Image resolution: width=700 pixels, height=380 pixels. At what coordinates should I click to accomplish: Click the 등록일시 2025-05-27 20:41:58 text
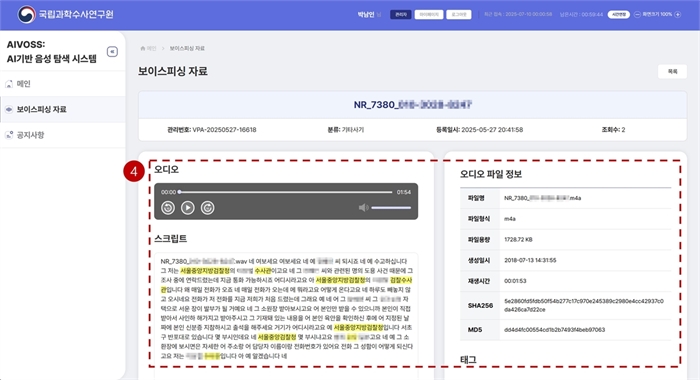479,130
